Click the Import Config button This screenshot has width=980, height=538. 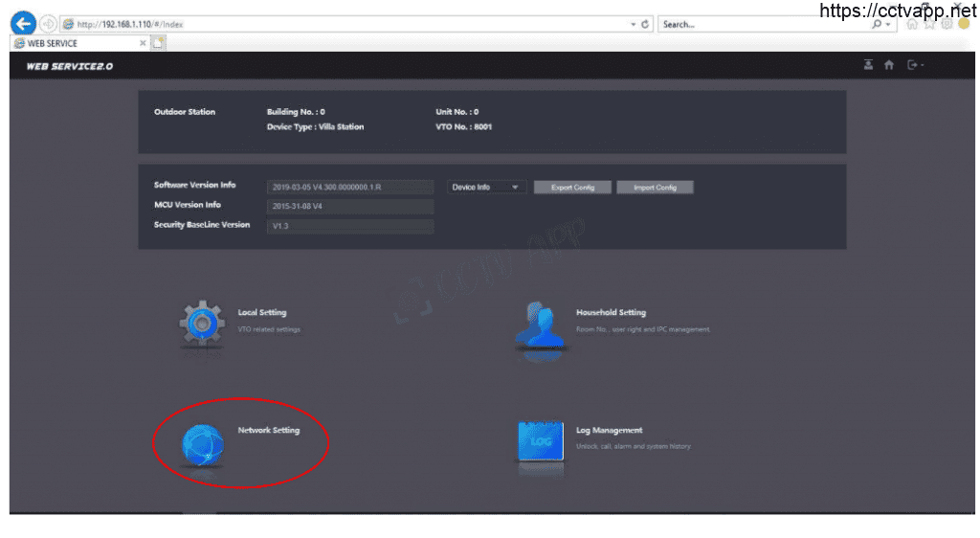pyautogui.click(x=655, y=188)
